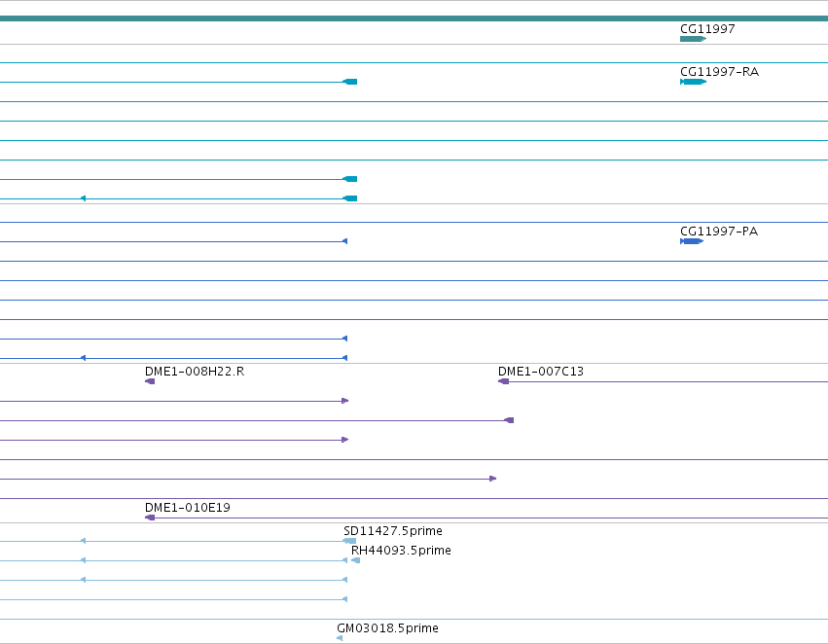Click the teal CG11997 gene arrow glyph
The width and height of the screenshot is (828, 644).
click(x=693, y=39)
